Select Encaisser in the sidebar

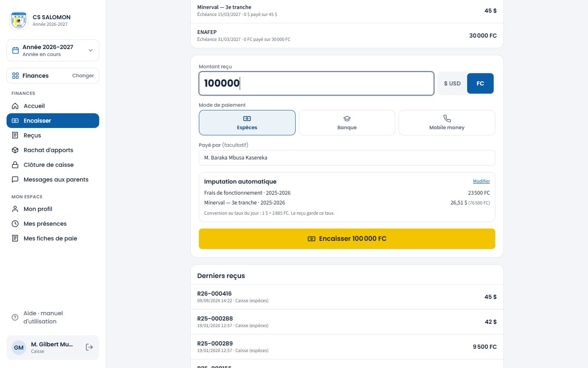pyautogui.click(x=53, y=121)
